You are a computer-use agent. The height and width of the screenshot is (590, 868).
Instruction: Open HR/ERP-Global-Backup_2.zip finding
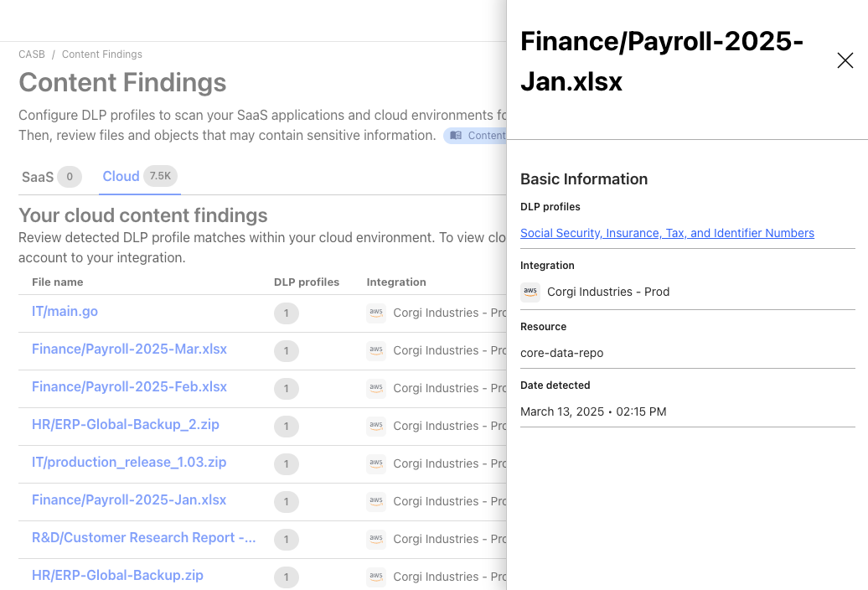(125, 424)
